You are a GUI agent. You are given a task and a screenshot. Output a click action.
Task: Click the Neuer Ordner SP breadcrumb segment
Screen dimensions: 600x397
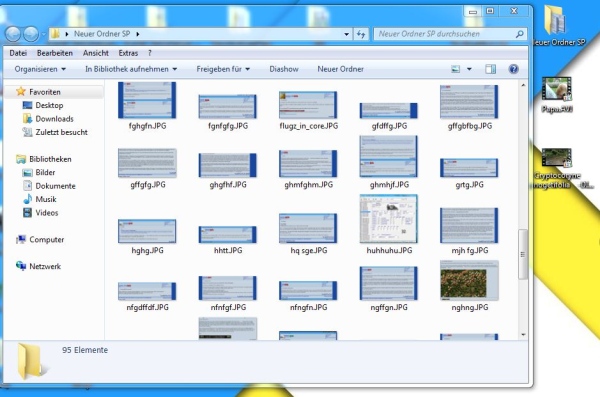click(102, 34)
